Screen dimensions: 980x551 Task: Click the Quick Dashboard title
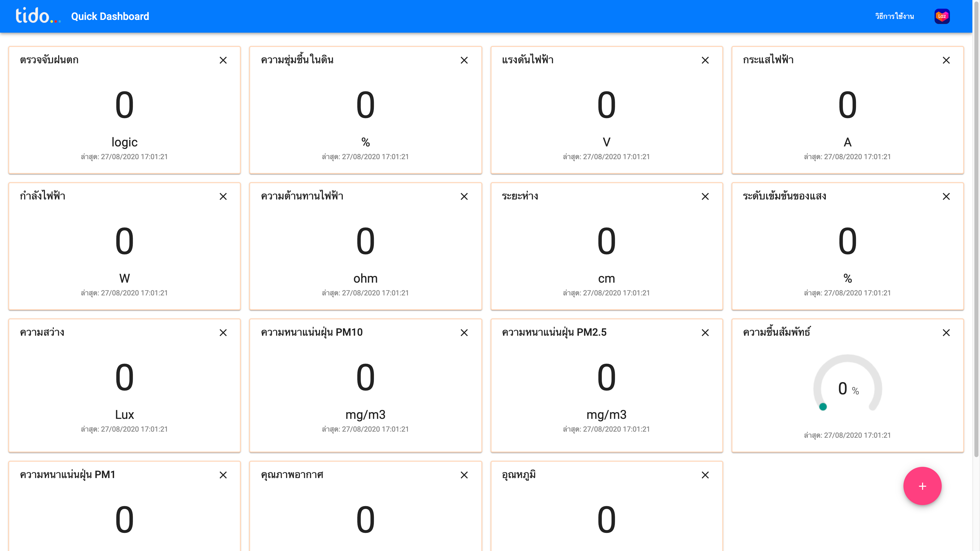tap(110, 16)
